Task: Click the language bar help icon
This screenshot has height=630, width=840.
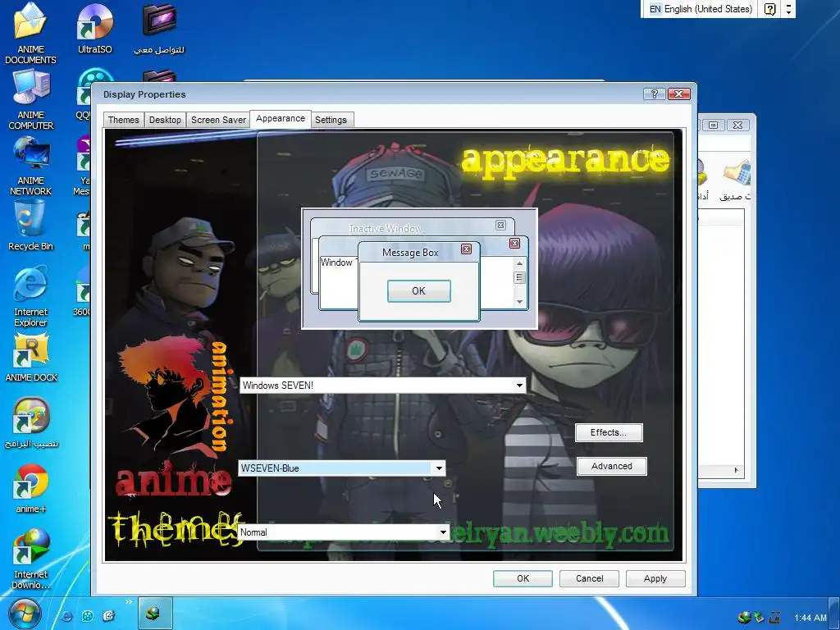Action: tap(769, 9)
